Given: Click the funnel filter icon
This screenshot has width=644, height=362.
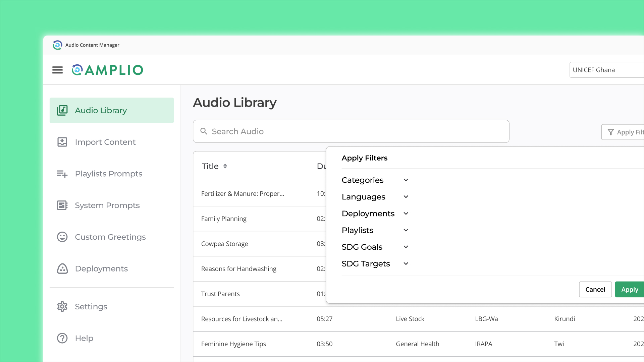Looking at the screenshot, I should coord(611,132).
